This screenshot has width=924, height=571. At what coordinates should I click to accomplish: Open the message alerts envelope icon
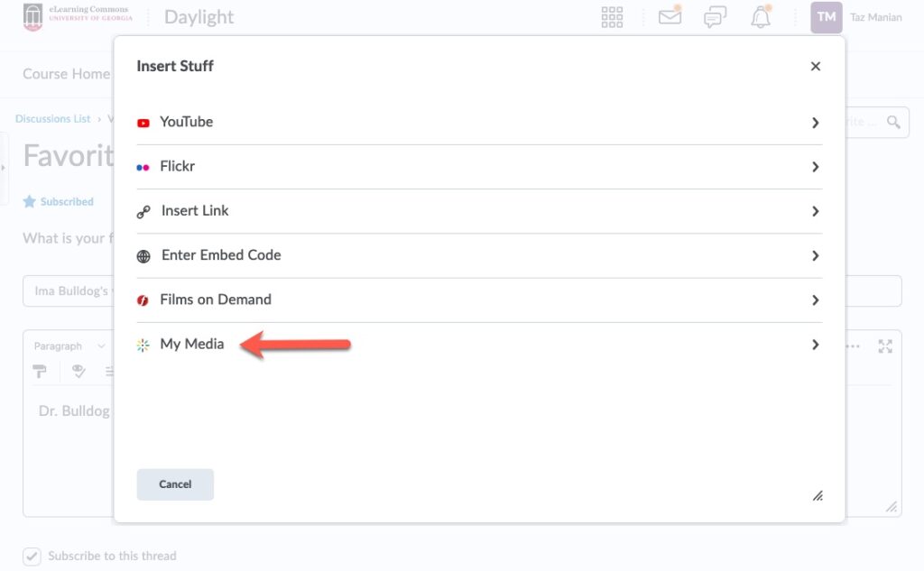(x=670, y=16)
